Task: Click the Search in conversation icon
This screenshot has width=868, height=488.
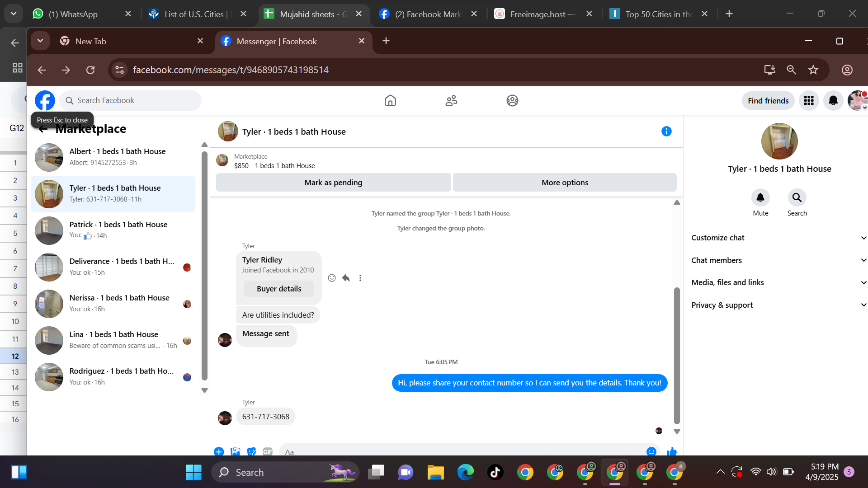Action: pos(797,198)
